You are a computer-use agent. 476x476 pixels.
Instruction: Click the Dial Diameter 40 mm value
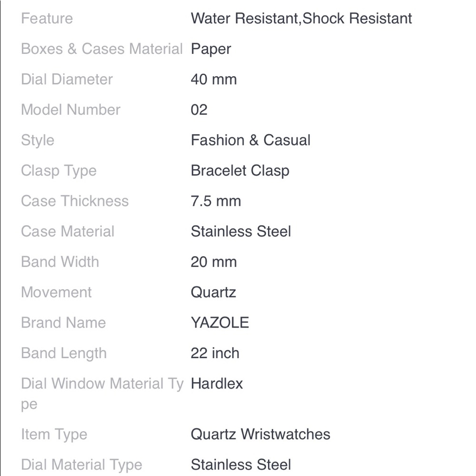tap(214, 79)
